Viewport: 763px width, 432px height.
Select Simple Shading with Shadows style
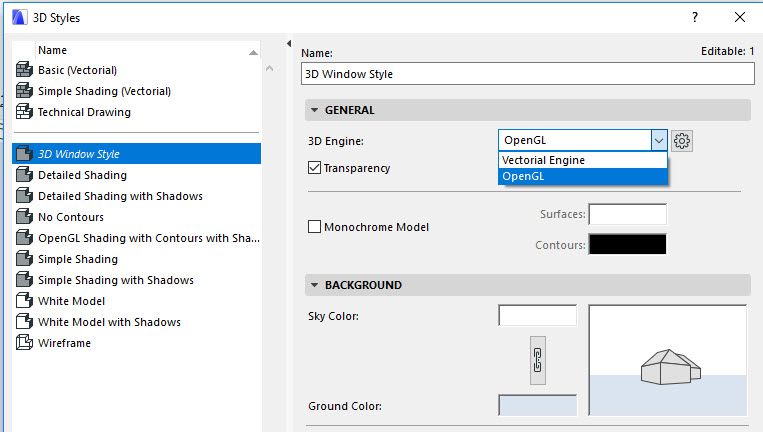click(x=115, y=280)
